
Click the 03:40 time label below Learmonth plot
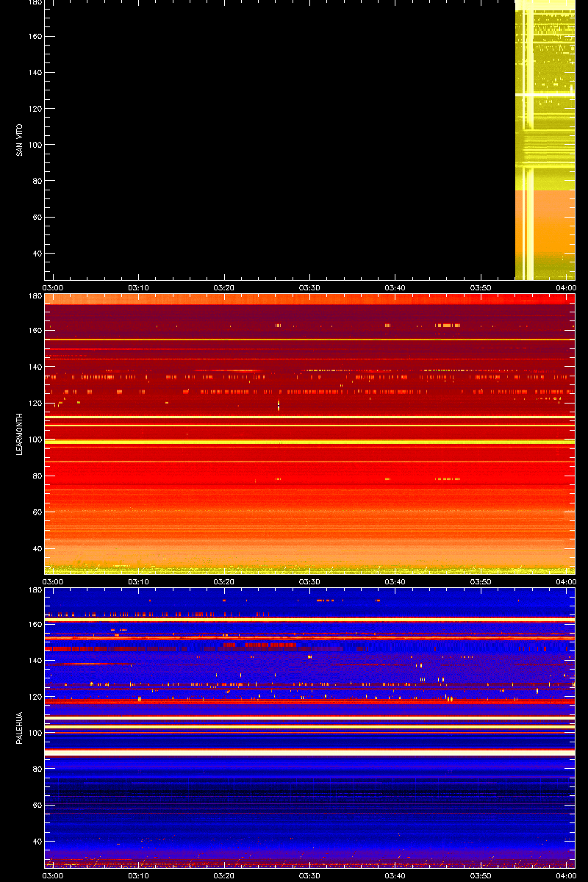(x=395, y=582)
